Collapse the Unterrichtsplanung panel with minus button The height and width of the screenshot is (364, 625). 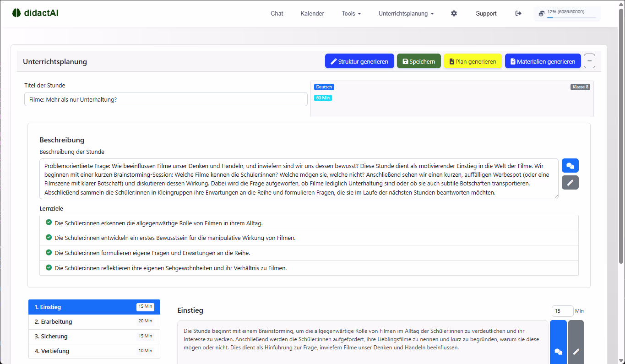point(589,61)
